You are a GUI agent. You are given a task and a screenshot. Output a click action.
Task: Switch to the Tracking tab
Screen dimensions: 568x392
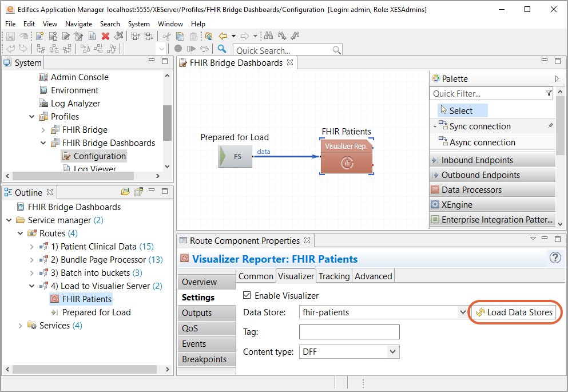tap(334, 276)
